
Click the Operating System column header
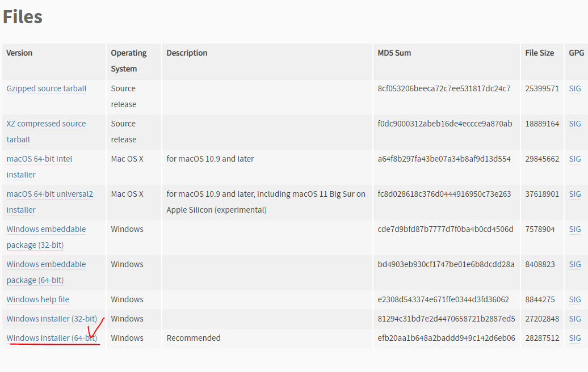129,61
